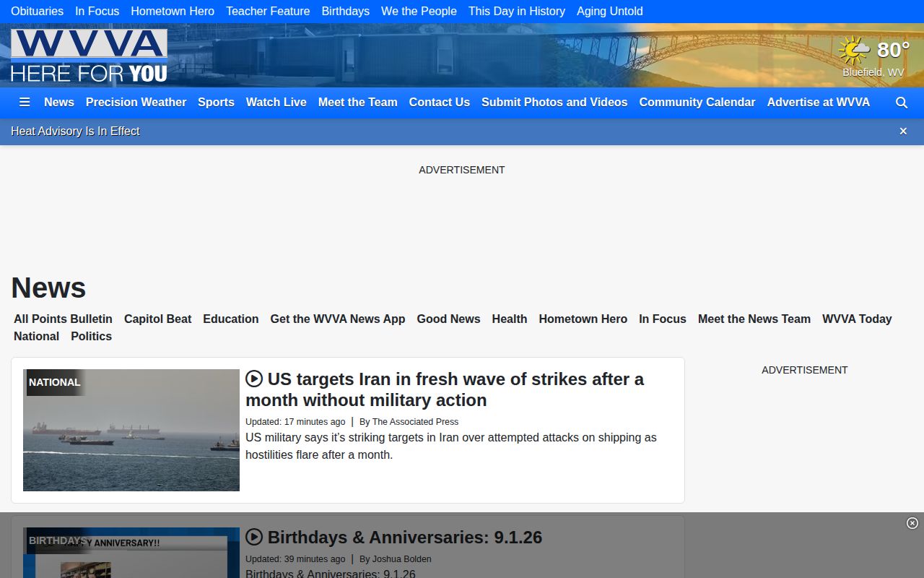Open Education news subsection
The image size is (924, 578).
231,319
